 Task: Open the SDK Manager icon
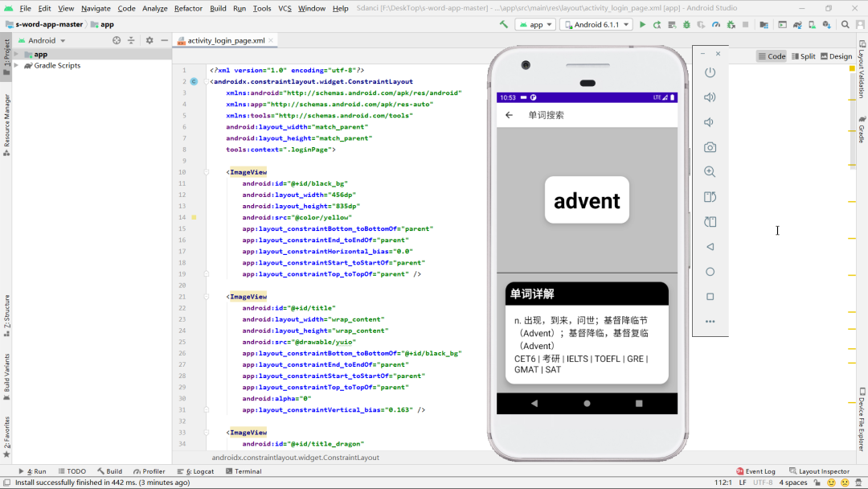[826, 24]
